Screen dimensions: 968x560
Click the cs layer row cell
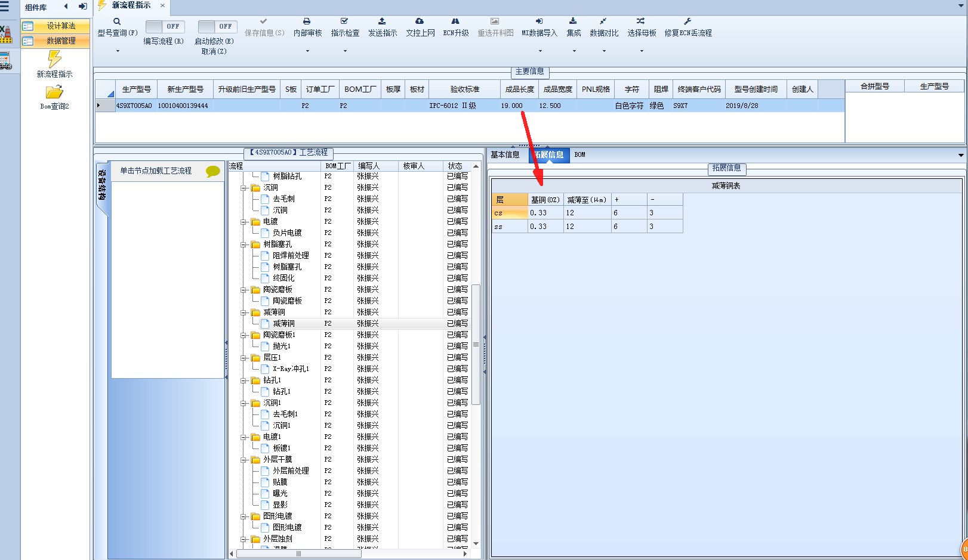pyautogui.click(x=510, y=213)
